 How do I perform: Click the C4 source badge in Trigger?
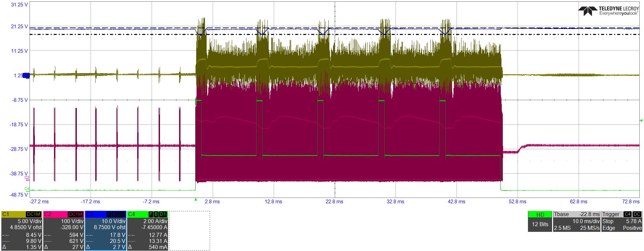coord(627,214)
